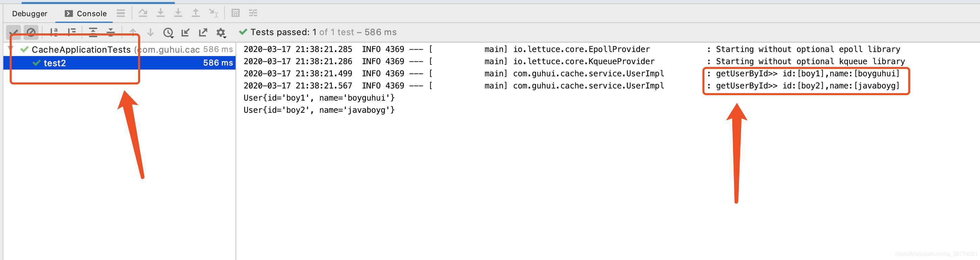This screenshot has width=980, height=260.
Task: Open the test runner settings gear
Action: (x=221, y=33)
